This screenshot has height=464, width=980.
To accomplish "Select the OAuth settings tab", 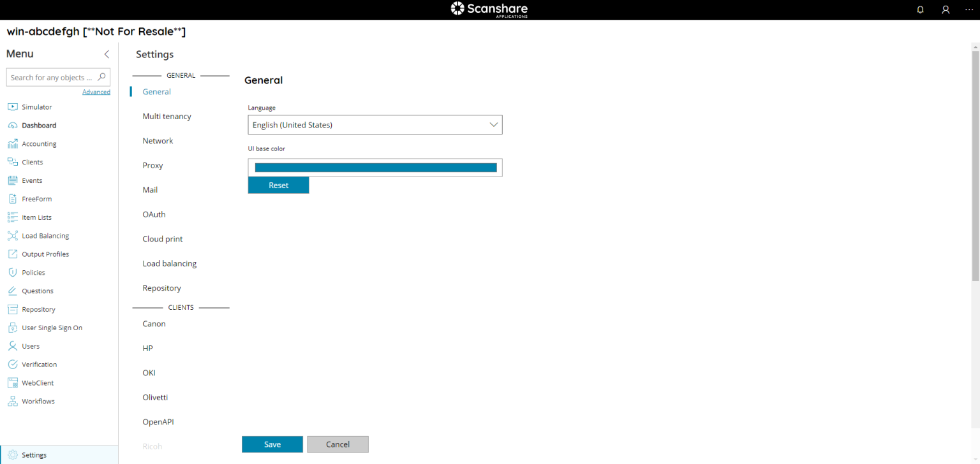I will point(154,215).
